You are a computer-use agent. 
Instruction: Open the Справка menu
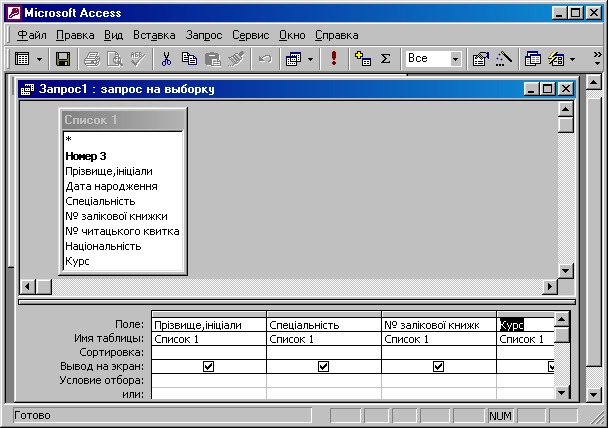pos(337,35)
